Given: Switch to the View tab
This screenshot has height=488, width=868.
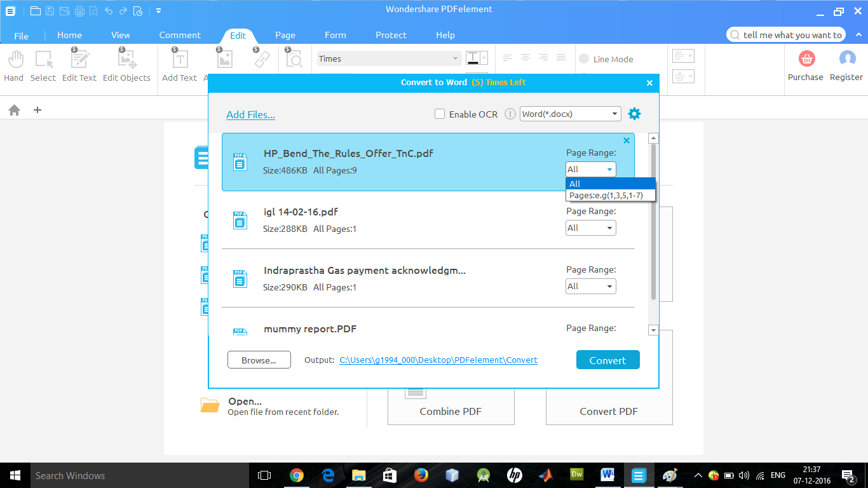Looking at the screenshot, I should (121, 35).
